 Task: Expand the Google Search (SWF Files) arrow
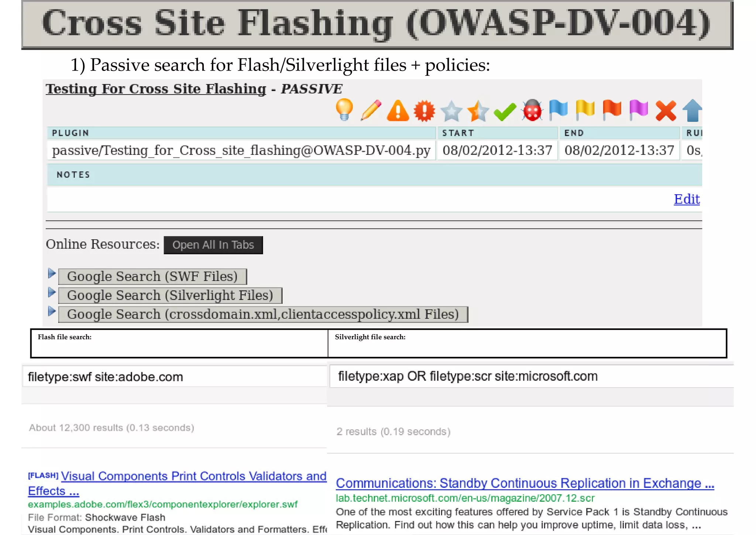pyautogui.click(x=52, y=274)
